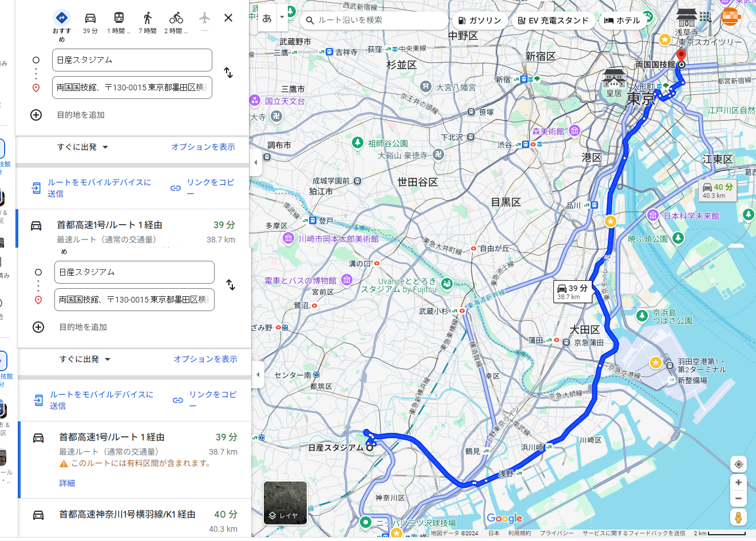This screenshot has width=756, height=541.
Task: Select the alternate 40 分 route label on the map
Action: coord(718,190)
